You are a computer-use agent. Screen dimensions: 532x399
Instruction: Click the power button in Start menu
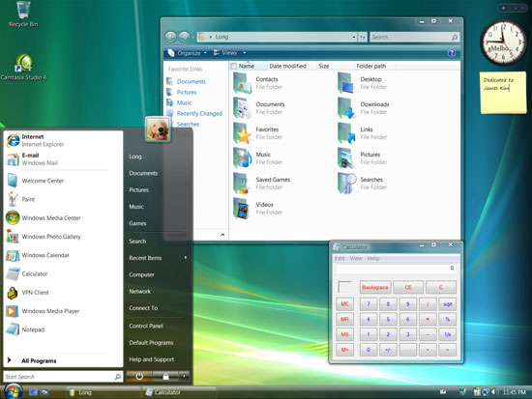coord(139,376)
